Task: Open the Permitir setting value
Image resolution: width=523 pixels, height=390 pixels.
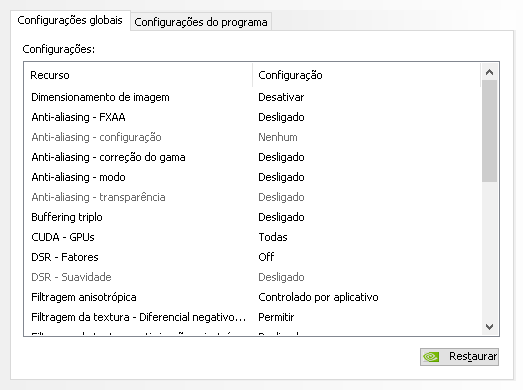Action: (x=276, y=317)
